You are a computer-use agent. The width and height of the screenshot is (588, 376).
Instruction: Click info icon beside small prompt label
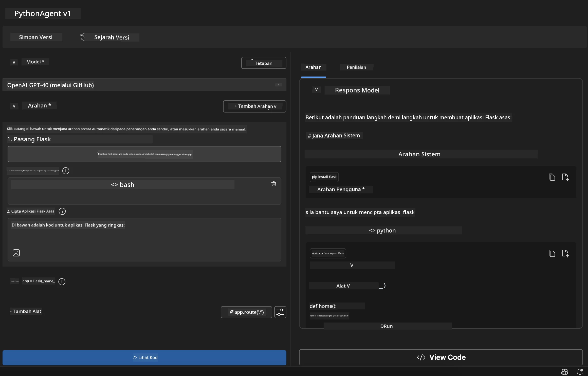coord(66,171)
